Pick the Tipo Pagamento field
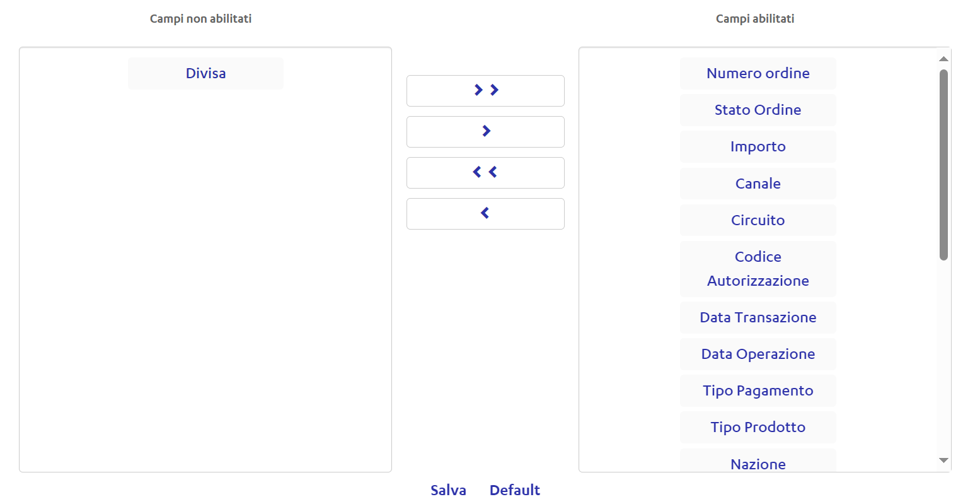Viewport: 980px width, 504px height. [x=758, y=390]
